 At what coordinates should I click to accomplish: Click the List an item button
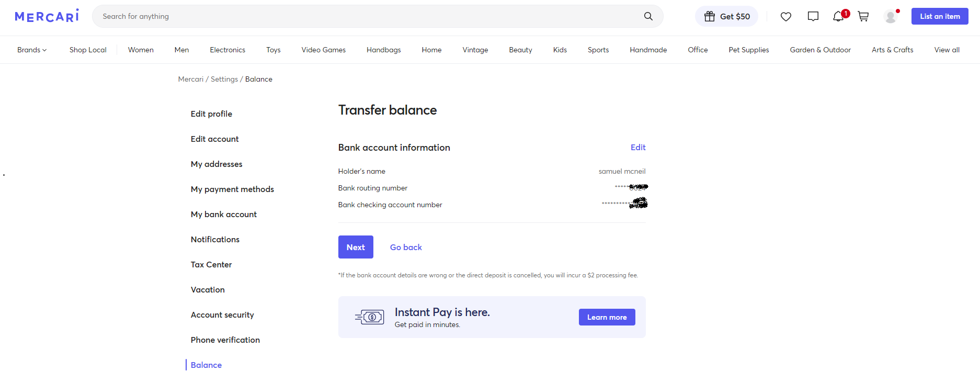[x=940, y=16]
